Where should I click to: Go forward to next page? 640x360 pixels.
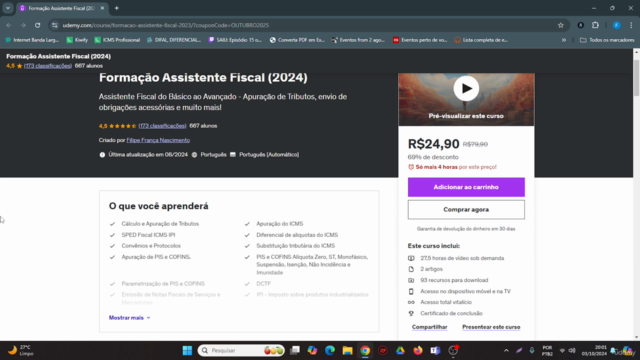pyautogui.click(x=23, y=25)
